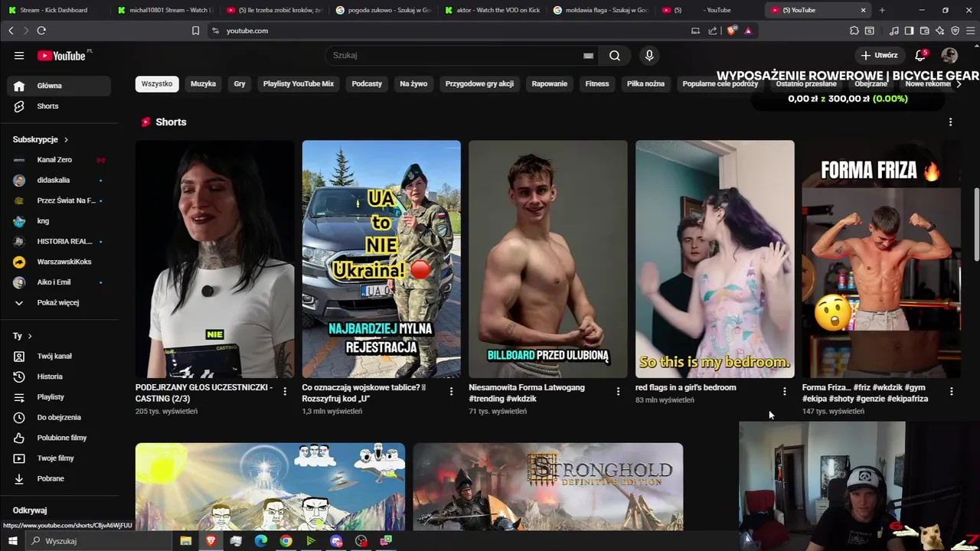Select the Podcasty filter chip
Image resolution: width=980 pixels, height=551 pixels.
point(367,83)
